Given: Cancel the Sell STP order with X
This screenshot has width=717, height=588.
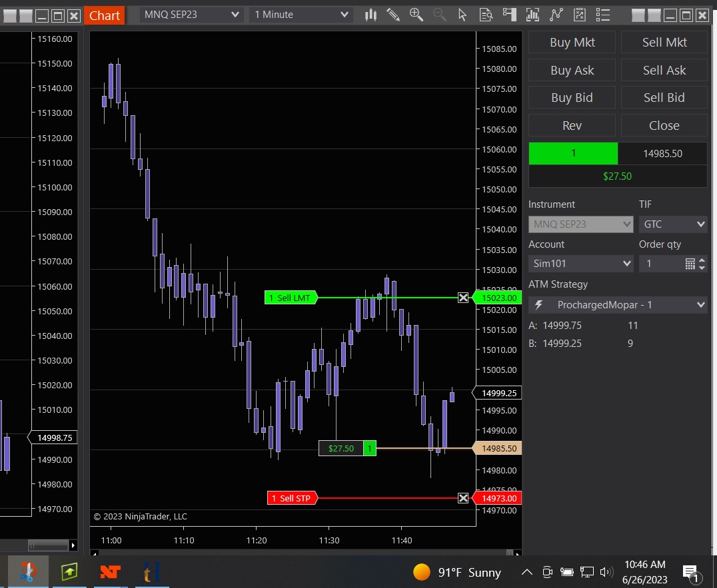Looking at the screenshot, I should pos(463,498).
